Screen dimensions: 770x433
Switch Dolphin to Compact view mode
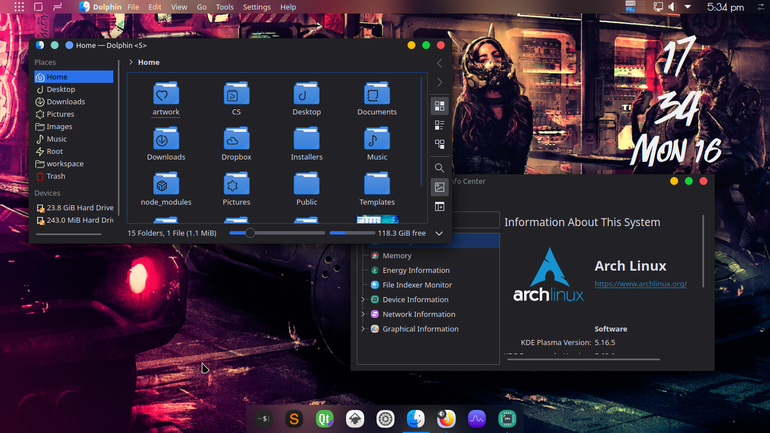(440, 125)
